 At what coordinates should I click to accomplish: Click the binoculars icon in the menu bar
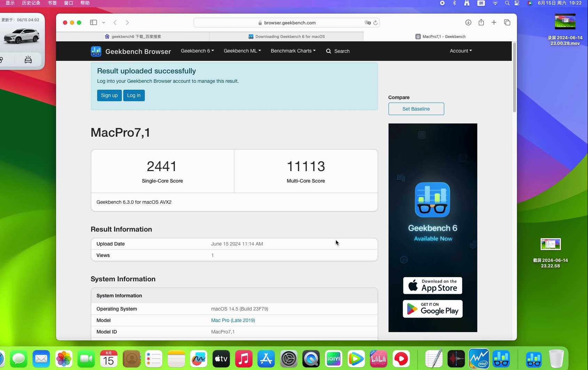point(467,3)
